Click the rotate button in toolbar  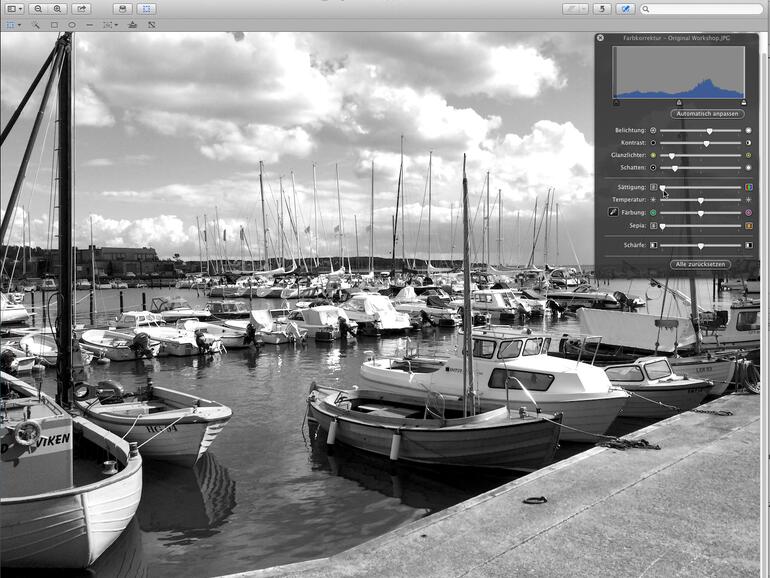(x=601, y=9)
